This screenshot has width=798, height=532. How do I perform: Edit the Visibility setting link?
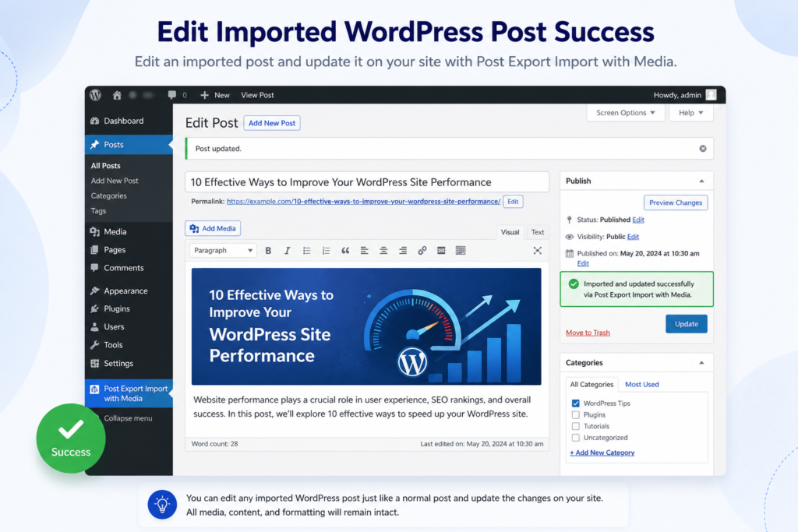coord(633,237)
